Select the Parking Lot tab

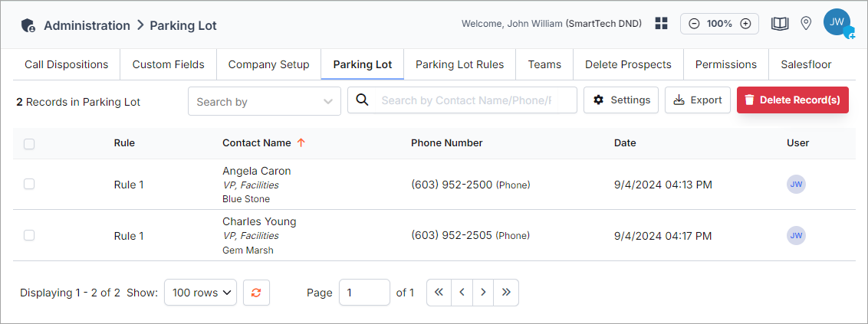coord(363,64)
